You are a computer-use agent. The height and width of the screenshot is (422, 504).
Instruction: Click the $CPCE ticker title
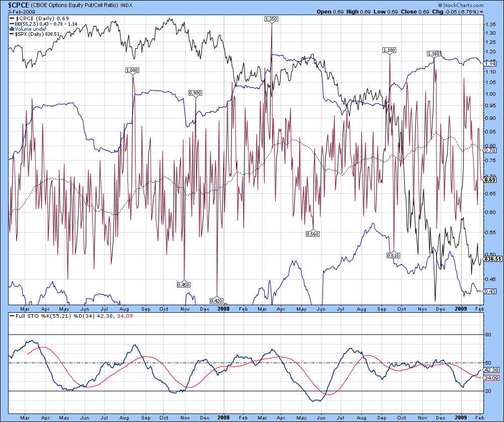pyautogui.click(x=19, y=5)
